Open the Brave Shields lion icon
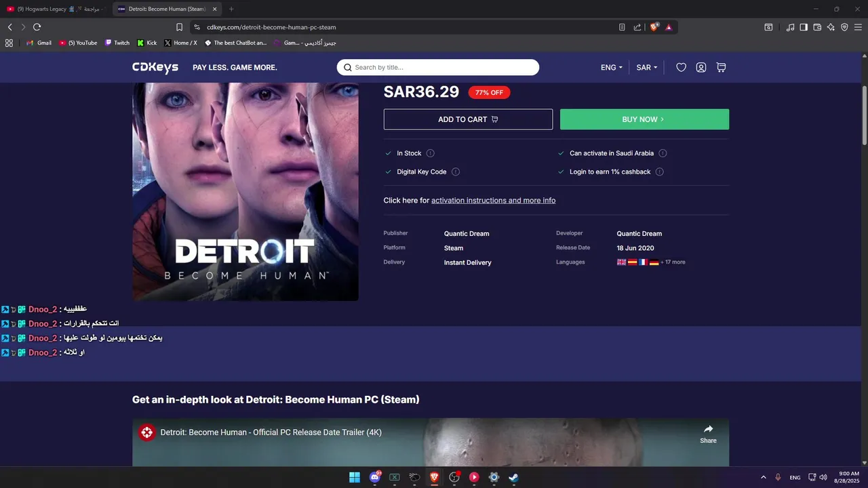 tap(654, 27)
